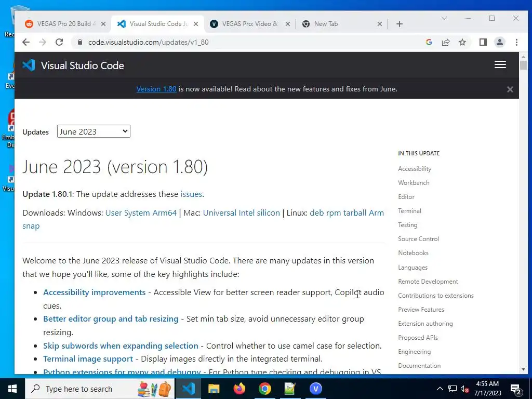Close the VEGAS Pro 20 Build tab
This screenshot has height=399, width=532.
[x=103, y=24]
